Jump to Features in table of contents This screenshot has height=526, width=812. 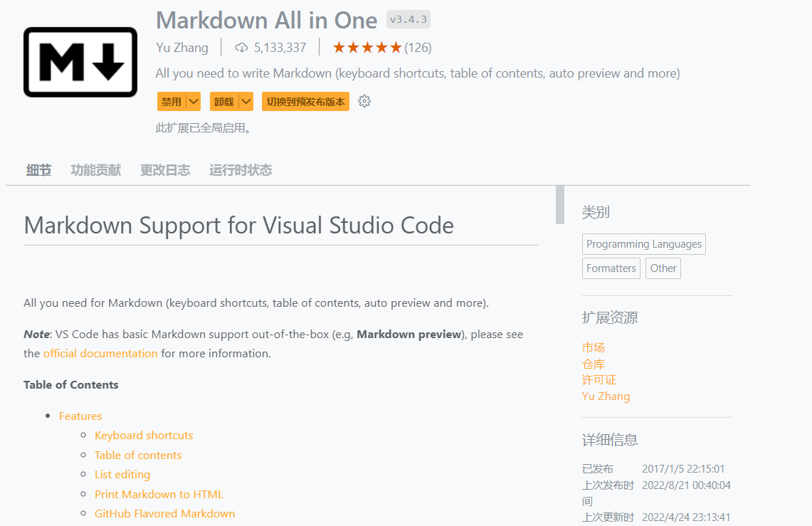tap(80, 416)
